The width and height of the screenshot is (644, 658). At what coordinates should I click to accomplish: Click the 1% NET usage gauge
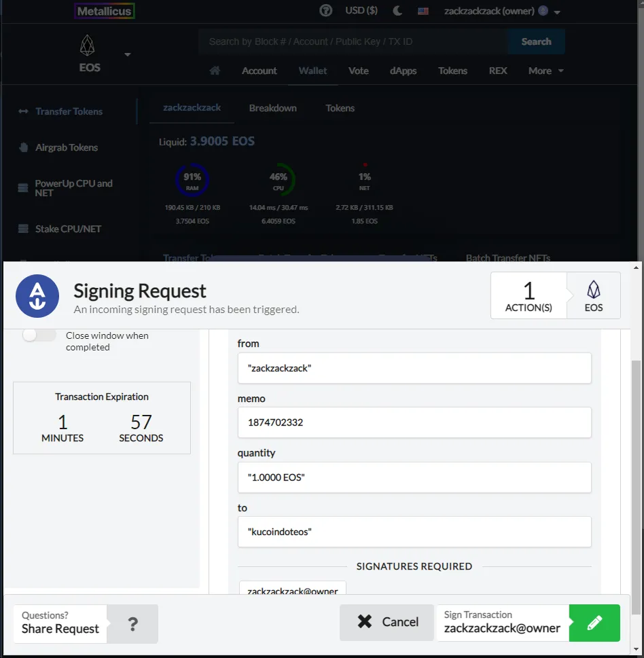click(364, 180)
